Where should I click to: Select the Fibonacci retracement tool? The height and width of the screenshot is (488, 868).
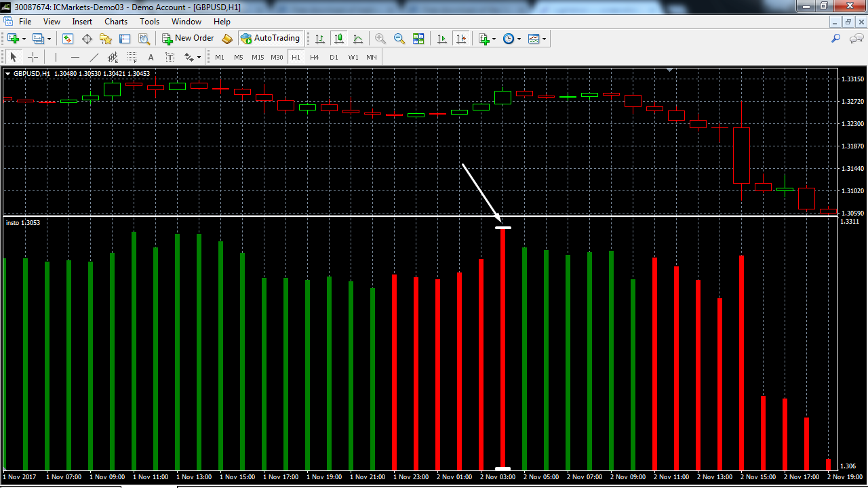[132, 57]
